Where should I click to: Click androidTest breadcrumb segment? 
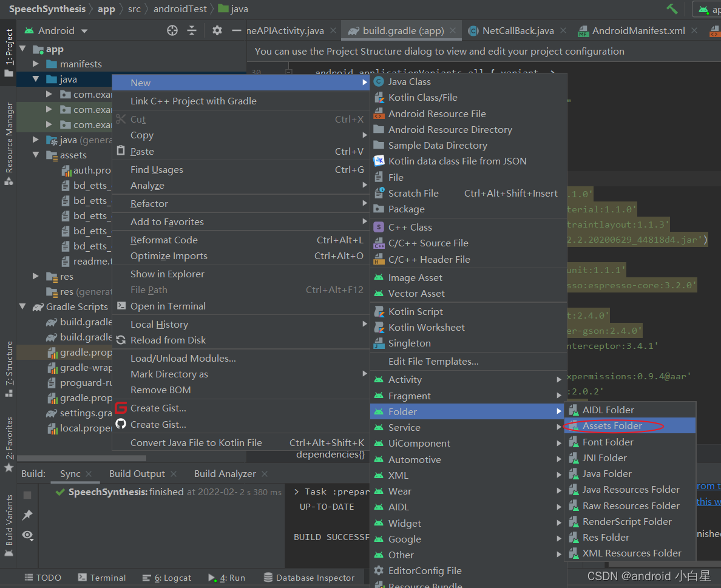[x=180, y=9]
